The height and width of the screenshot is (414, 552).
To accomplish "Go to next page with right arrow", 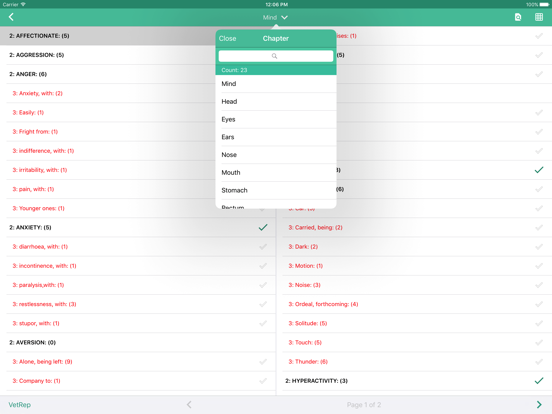I will [x=539, y=404].
